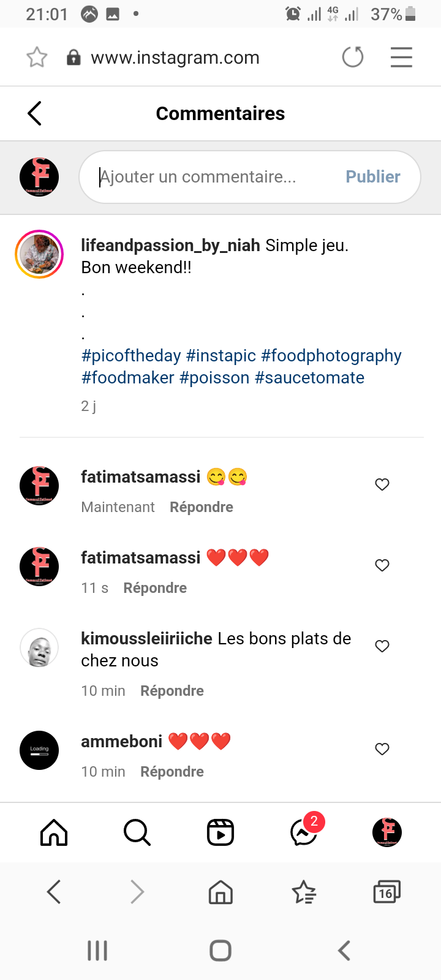Open my profile from bottom navigation
441x980 pixels.
point(387,832)
